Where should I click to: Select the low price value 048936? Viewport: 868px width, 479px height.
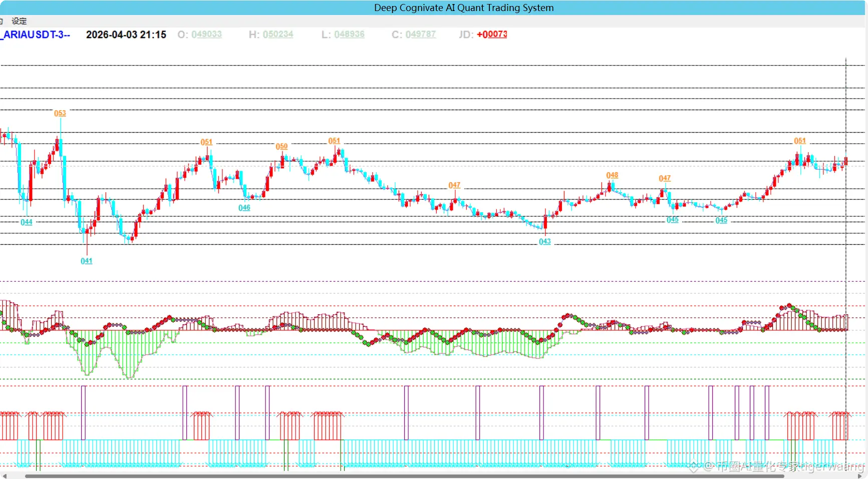pos(349,34)
